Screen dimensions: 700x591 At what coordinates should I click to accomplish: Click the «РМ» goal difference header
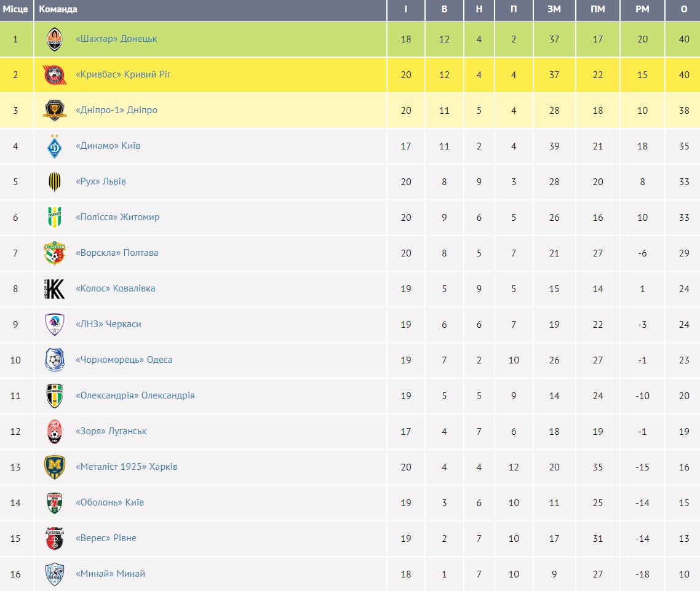[x=643, y=9]
